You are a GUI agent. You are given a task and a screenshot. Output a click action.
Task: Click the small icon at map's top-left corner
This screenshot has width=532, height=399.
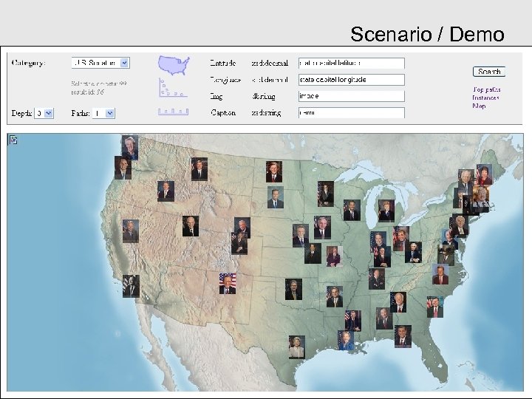13,140
